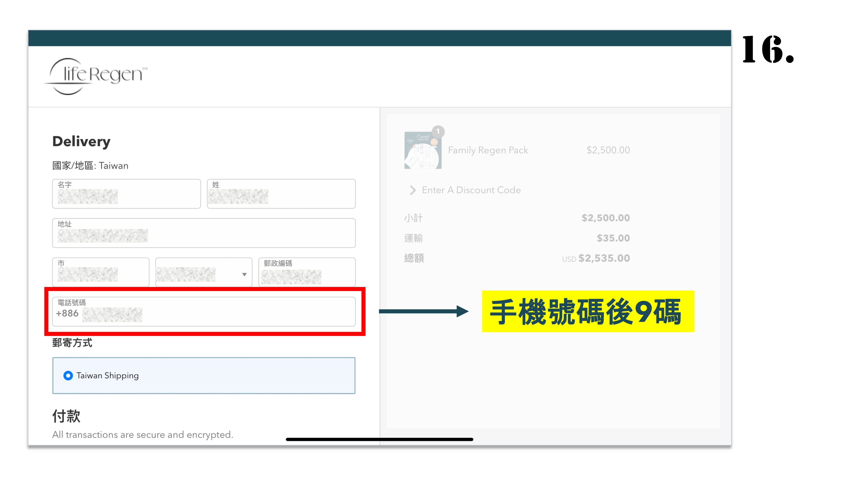This screenshot has height=488, width=868.
Task: Open the region dropdown next to city
Action: tap(204, 272)
